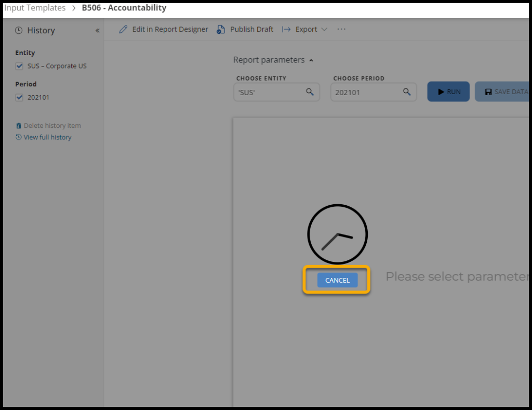Collapse the History side panel
Image resolution: width=532 pixels, height=410 pixels.
(97, 31)
